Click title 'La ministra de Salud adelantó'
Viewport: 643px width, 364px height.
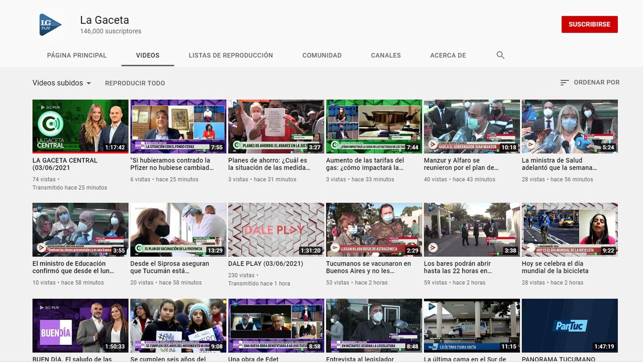click(559, 164)
